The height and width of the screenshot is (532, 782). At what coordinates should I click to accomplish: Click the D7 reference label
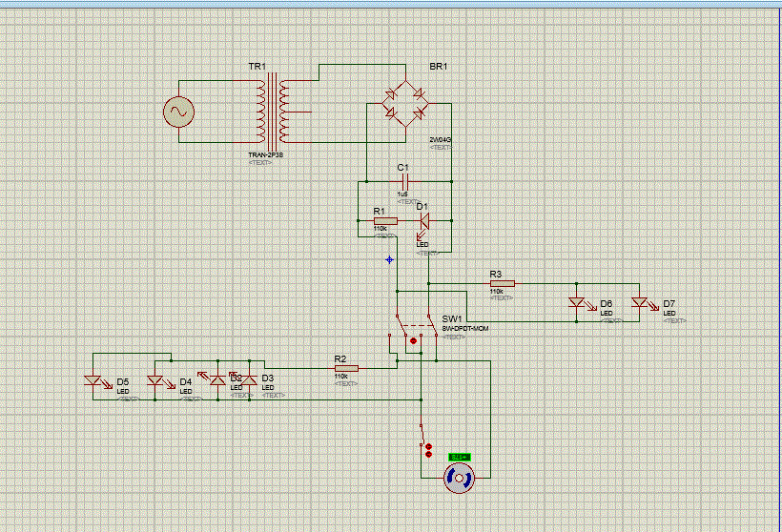pos(669,303)
